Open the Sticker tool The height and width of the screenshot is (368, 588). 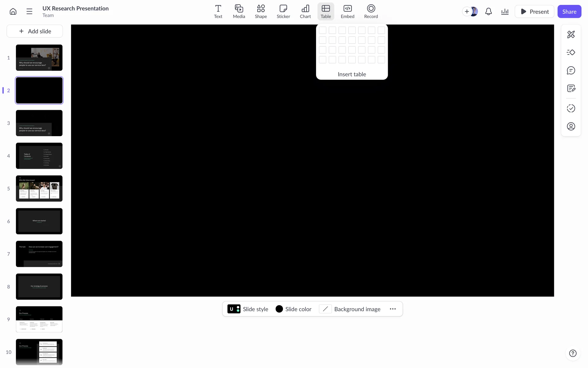point(283,12)
